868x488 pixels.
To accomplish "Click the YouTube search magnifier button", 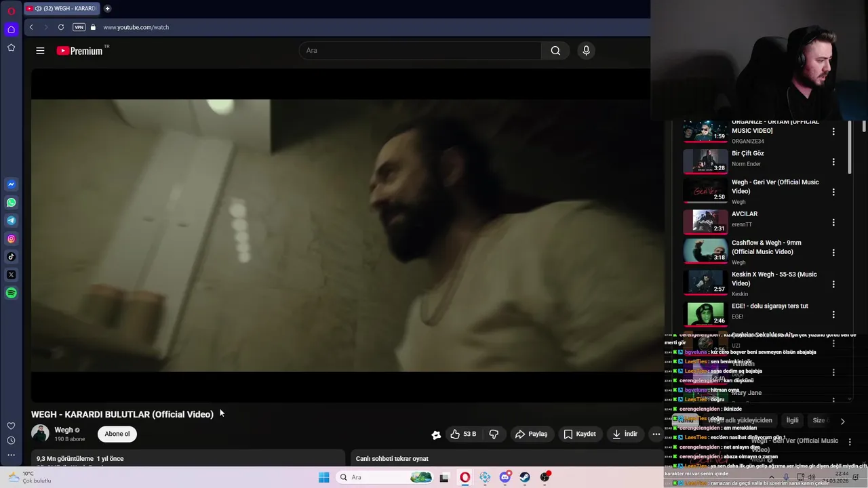I will point(555,51).
